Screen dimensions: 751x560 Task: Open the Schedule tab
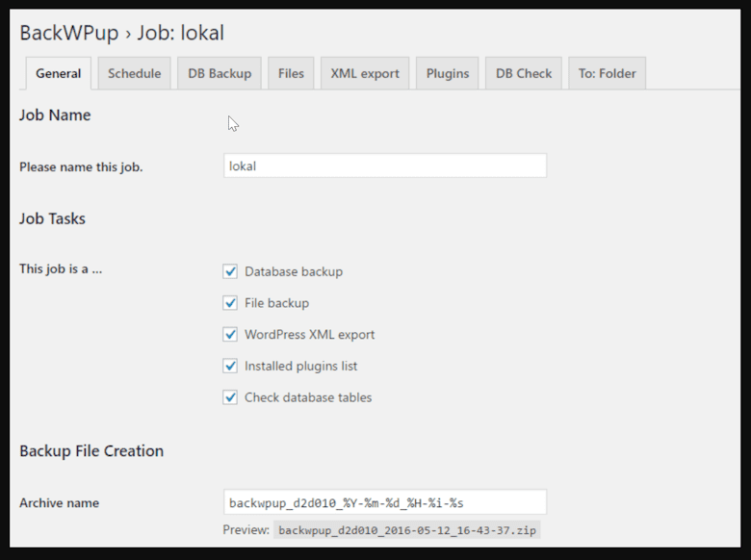[x=134, y=73]
